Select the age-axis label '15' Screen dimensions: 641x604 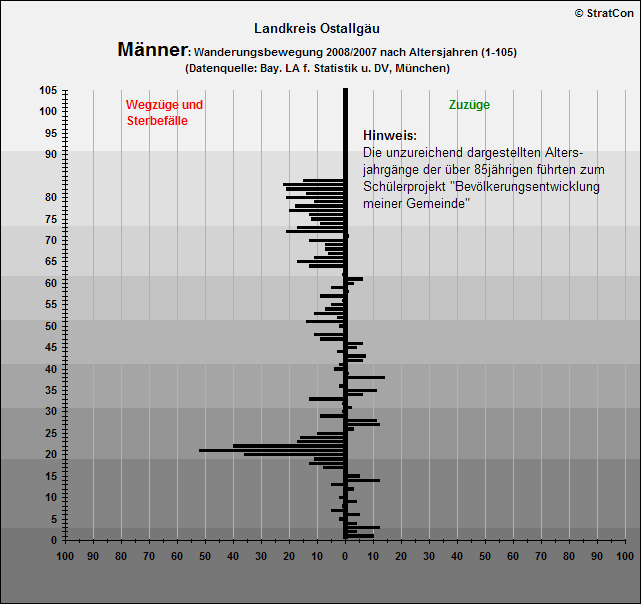[51, 476]
